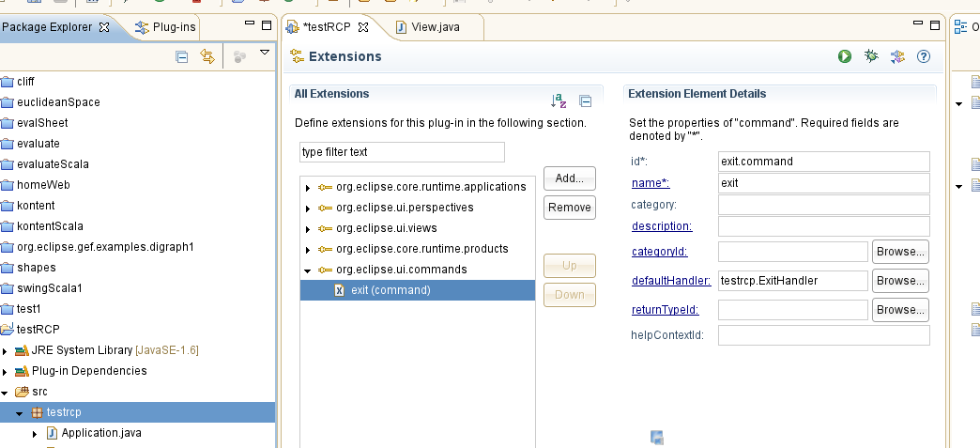980x448 pixels.
Task: Switch to the View.java editor tab
Action: [429, 27]
